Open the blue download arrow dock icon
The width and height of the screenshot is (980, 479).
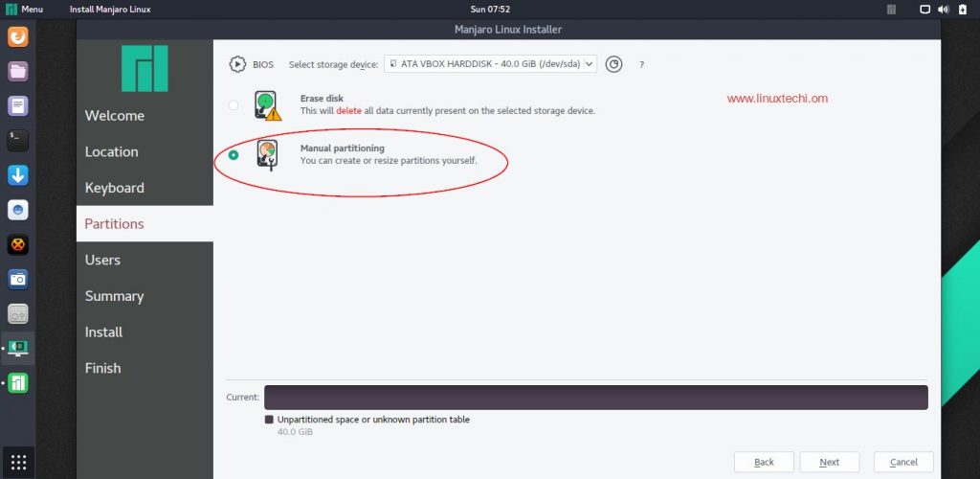pyautogui.click(x=17, y=175)
